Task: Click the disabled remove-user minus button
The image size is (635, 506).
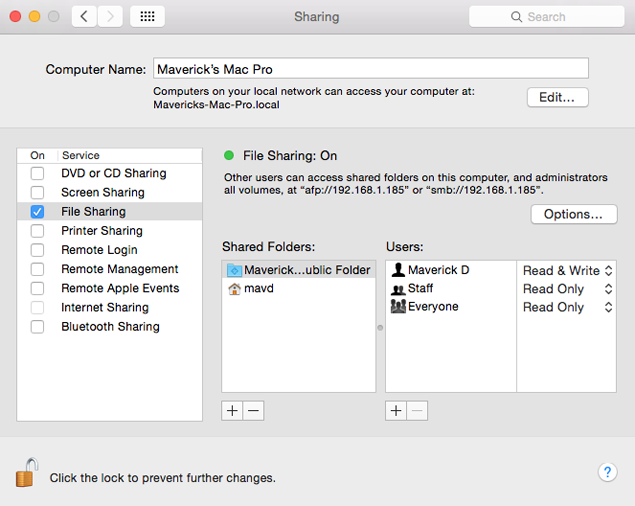Action: click(417, 411)
